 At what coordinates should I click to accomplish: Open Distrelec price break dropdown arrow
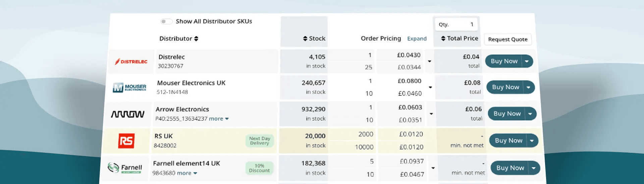[x=429, y=61]
